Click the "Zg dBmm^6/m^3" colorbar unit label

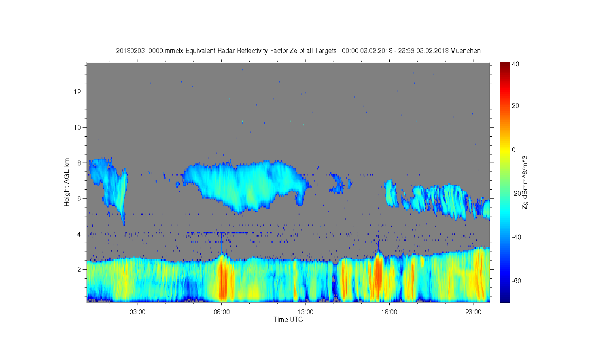click(x=525, y=182)
